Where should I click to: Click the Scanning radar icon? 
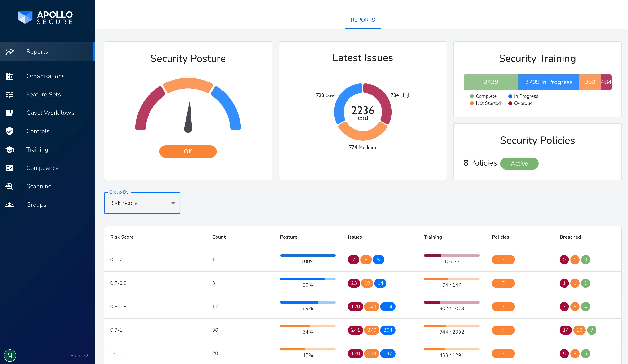click(9, 186)
